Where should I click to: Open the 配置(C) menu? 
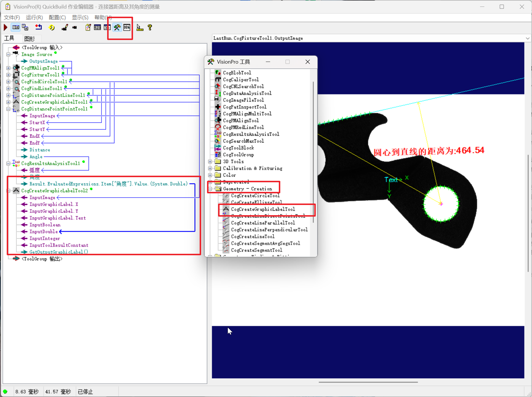57,17
